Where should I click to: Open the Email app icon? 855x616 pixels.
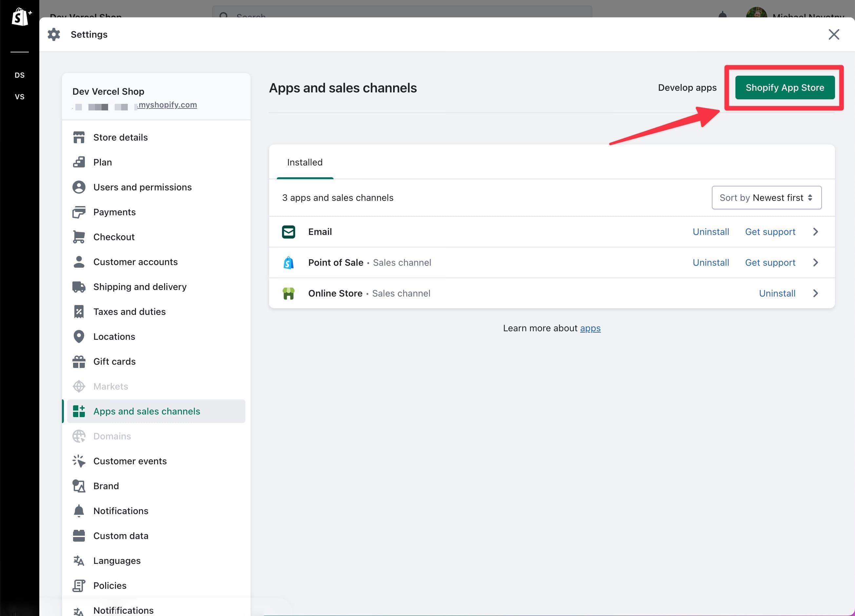click(288, 231)
